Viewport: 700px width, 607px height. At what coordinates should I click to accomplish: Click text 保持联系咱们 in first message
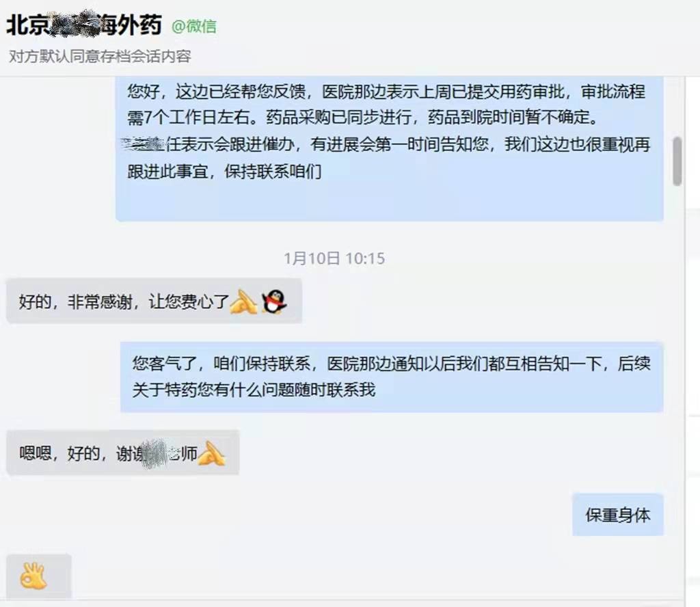273,172
